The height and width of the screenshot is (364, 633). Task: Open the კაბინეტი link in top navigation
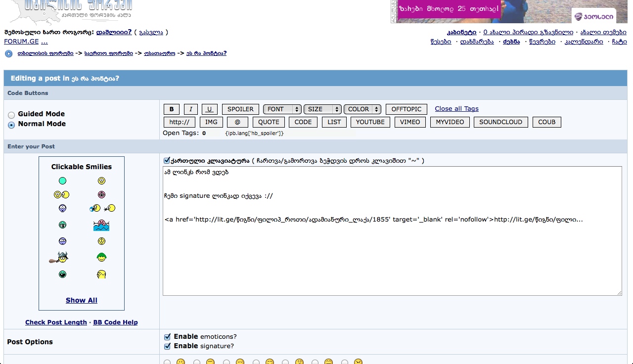pos(462,32)
